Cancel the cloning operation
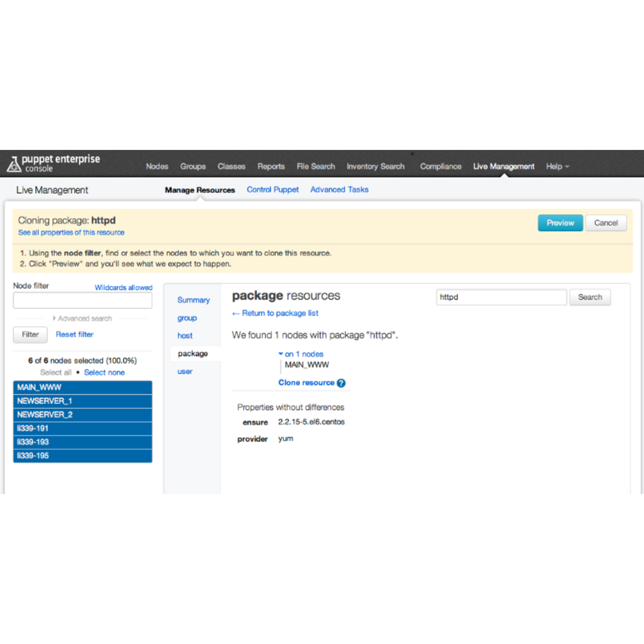Image resolution: width=644 pixels, height=644 pixels. pyautogui.click(x=606, y=223)
